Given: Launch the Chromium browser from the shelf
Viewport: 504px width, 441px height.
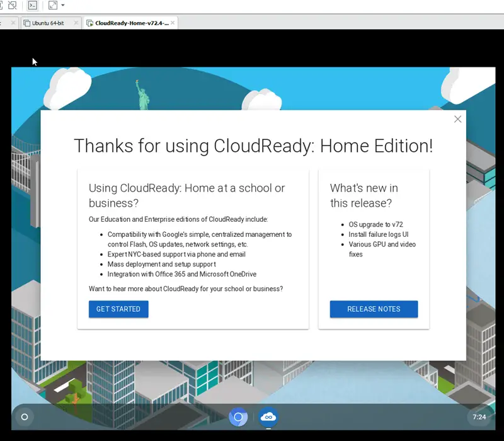Looking at the screenshot, I should click(238, 417).
